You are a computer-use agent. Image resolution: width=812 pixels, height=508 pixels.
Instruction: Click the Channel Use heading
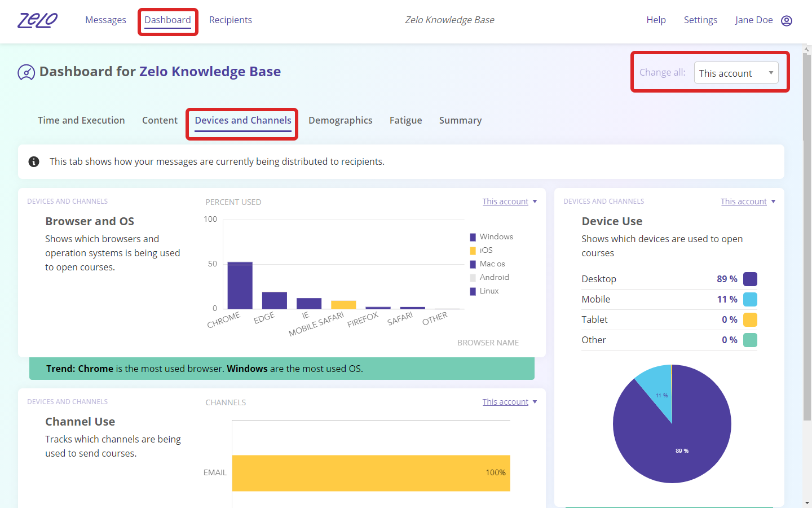(x=80, y=422)
